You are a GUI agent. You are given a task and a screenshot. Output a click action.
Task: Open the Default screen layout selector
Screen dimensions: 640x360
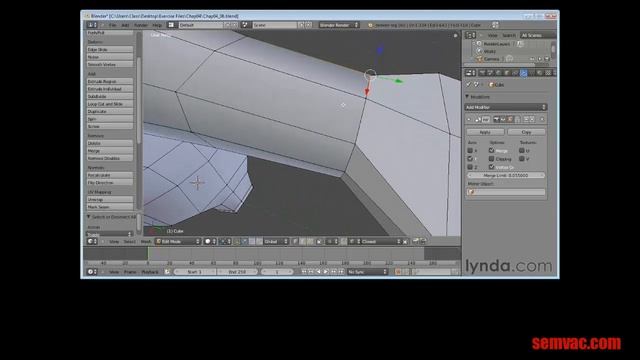(x=200, y=25)
